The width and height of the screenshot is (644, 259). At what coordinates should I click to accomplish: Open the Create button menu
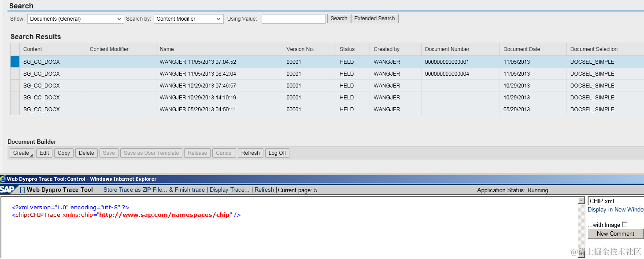pos(22,153)
